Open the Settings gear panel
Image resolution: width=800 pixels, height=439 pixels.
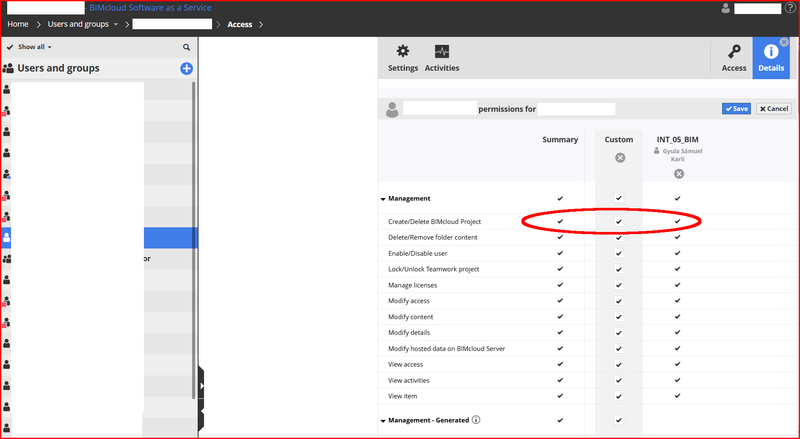[403, 58]
